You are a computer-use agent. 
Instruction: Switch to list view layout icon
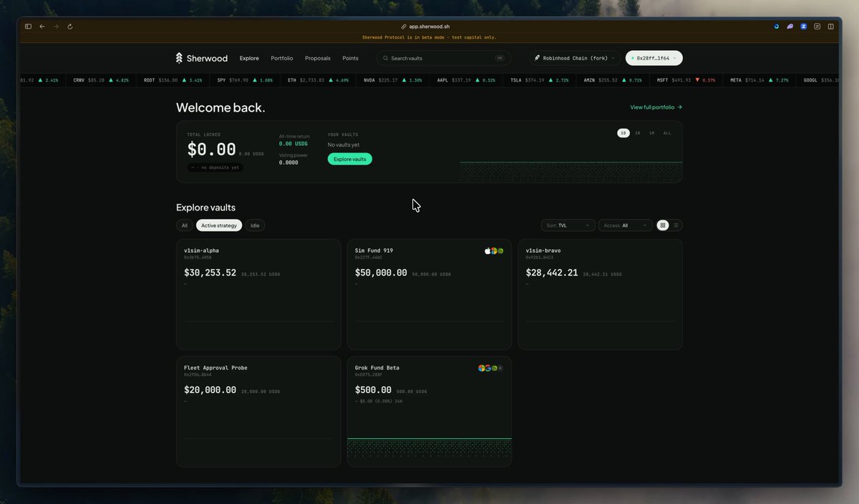676,226
